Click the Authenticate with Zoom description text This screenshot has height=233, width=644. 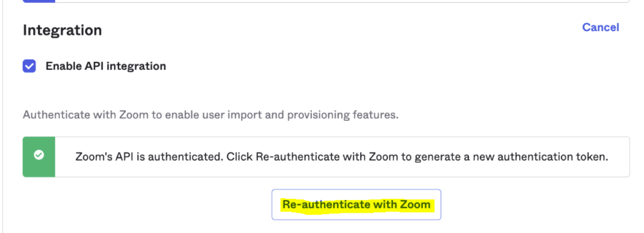[x=210, y=116]
